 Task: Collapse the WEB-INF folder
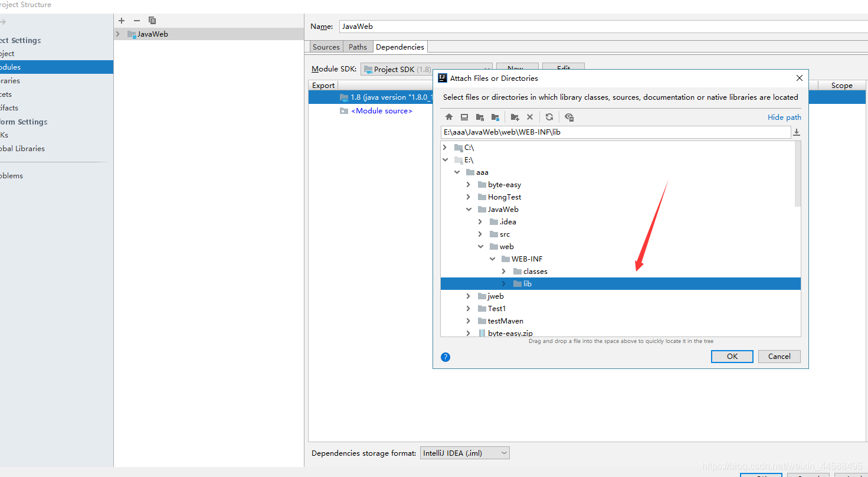(492, 259)
